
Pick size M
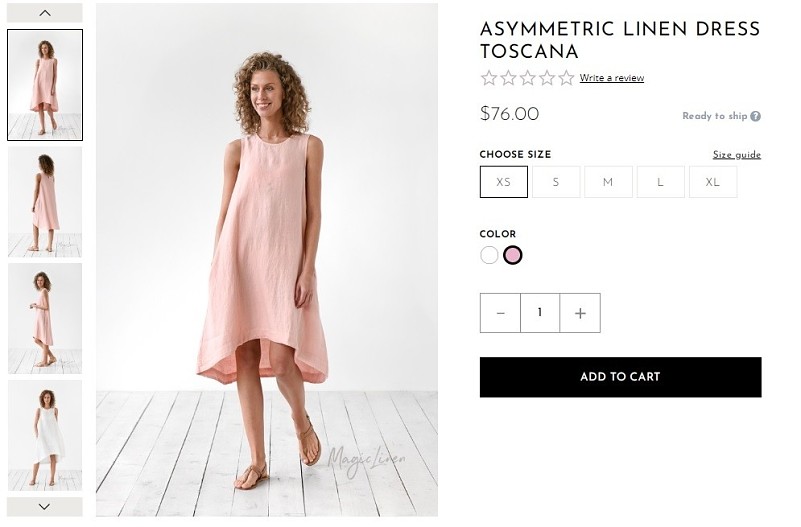(608, 182)
